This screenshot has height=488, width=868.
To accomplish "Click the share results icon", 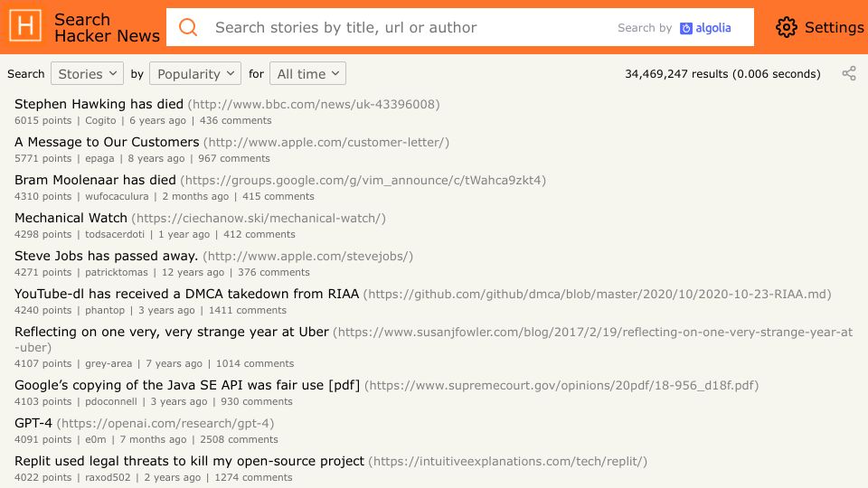I will pyautogui.click(x=849, y=73).
